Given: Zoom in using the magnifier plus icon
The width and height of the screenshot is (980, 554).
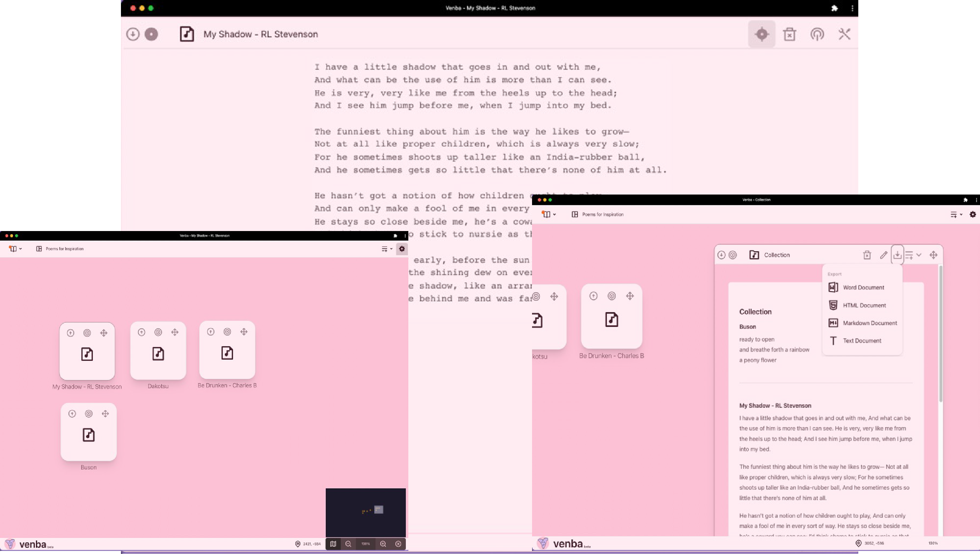Looking at the screenshot, I should (383, 544).
